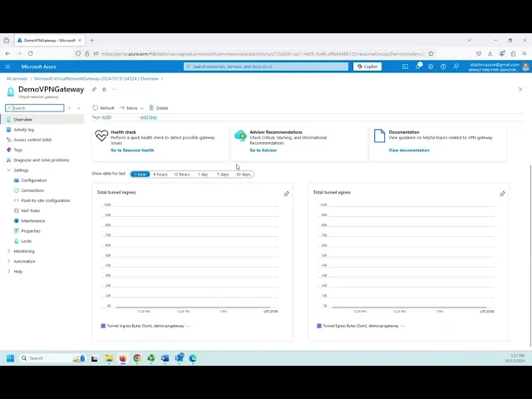Open NAT Rules

[x=31, y=210]
